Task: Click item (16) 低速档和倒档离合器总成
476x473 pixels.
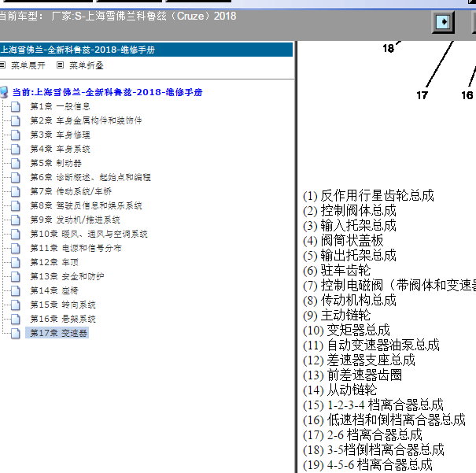Action: (x=384, y=419)
